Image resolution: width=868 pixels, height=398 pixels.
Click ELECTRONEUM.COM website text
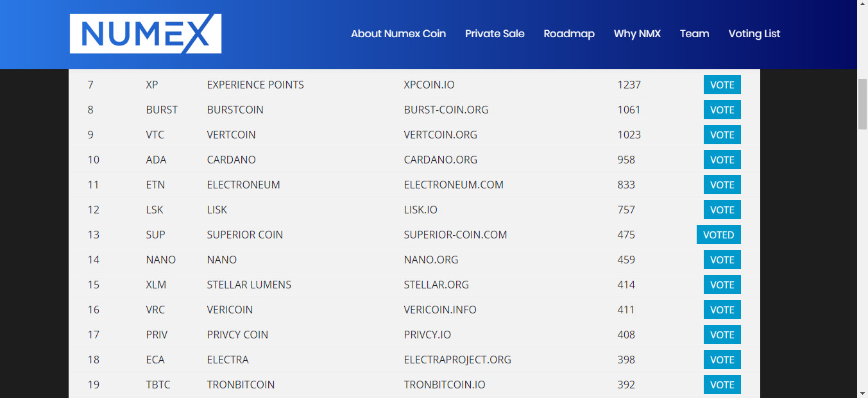coord(454,185)
